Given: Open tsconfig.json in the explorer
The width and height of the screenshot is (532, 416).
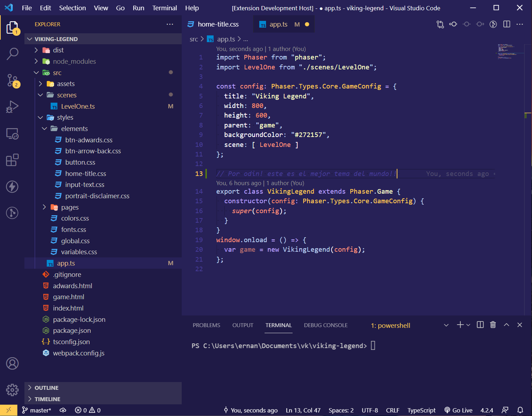Looking at the screenshot, I should coord(103,342).
